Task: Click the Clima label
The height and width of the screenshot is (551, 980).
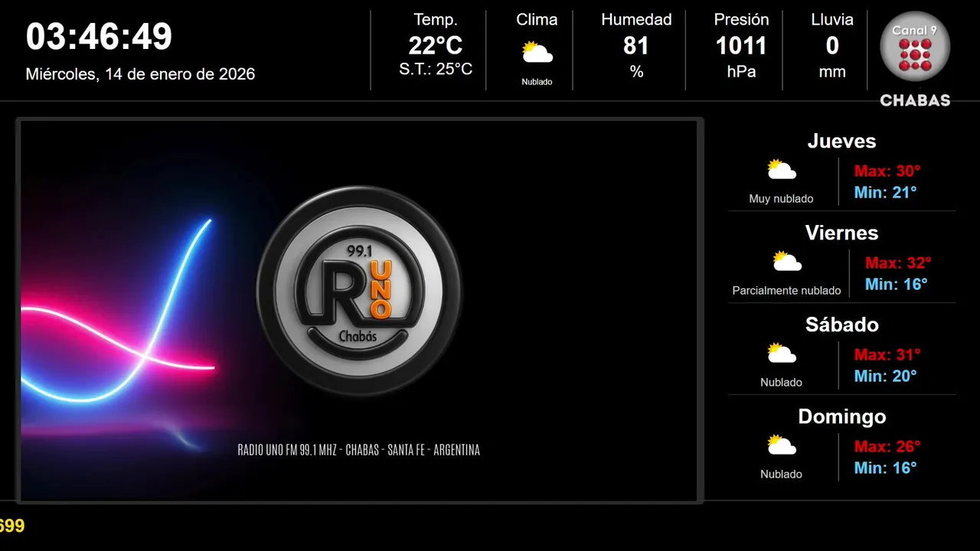Action: pos(537,20)
